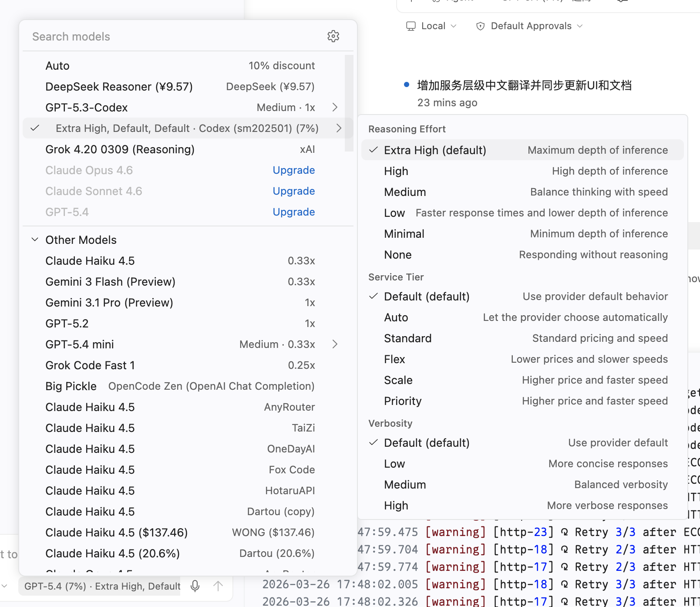
Task: Set verbosity to Low
Action: 522,463
